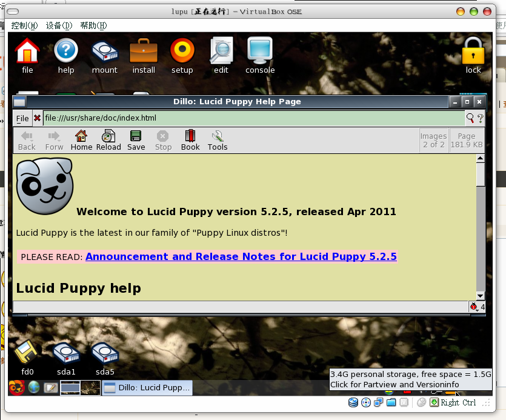Open the Book bookmarks button
This screenshot has height=420, width=506.
point(190,141)
